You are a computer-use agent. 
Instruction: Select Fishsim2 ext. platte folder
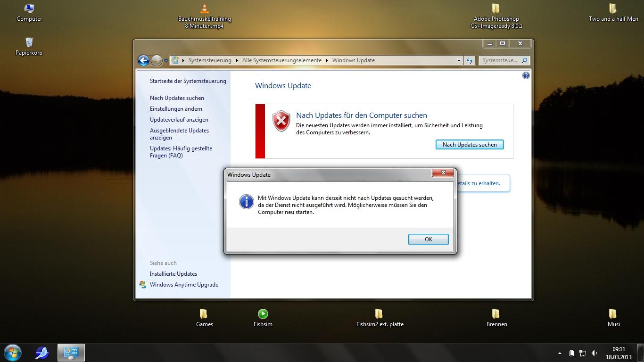point(380,318)
